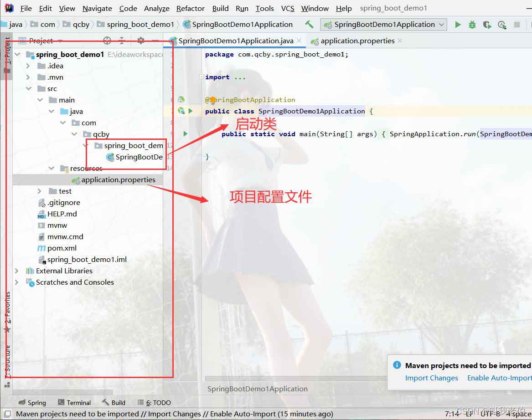532x420 pixels.
Task: Expand External Libraries node
Action: click(16, 271)
